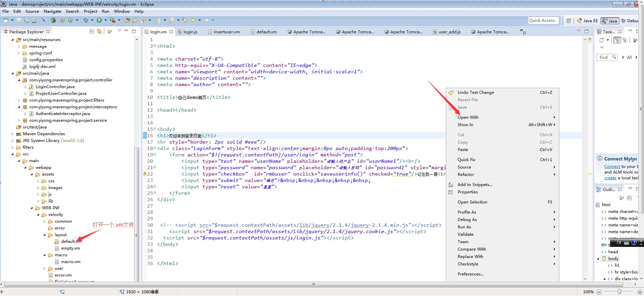This screenshot has width=644, height=296.
Task: Toggle fold marker at form line 19
Action: 154,155
